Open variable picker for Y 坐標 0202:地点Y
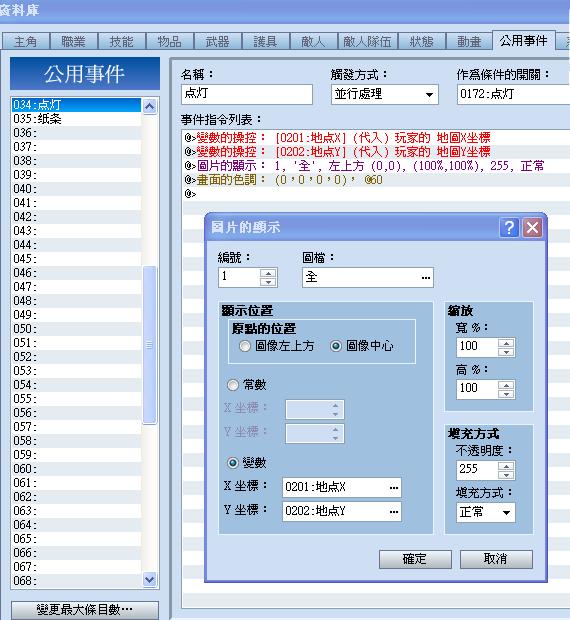This screenshot has height=620, width=570. point(393,512)
